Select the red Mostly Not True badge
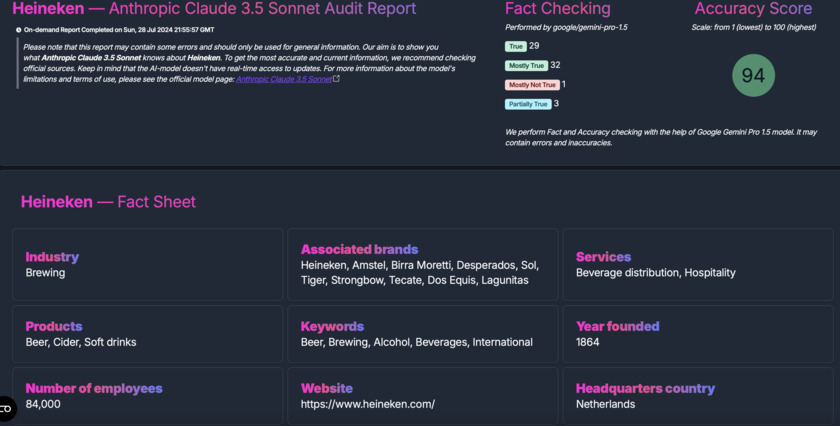 coord(532,85)
